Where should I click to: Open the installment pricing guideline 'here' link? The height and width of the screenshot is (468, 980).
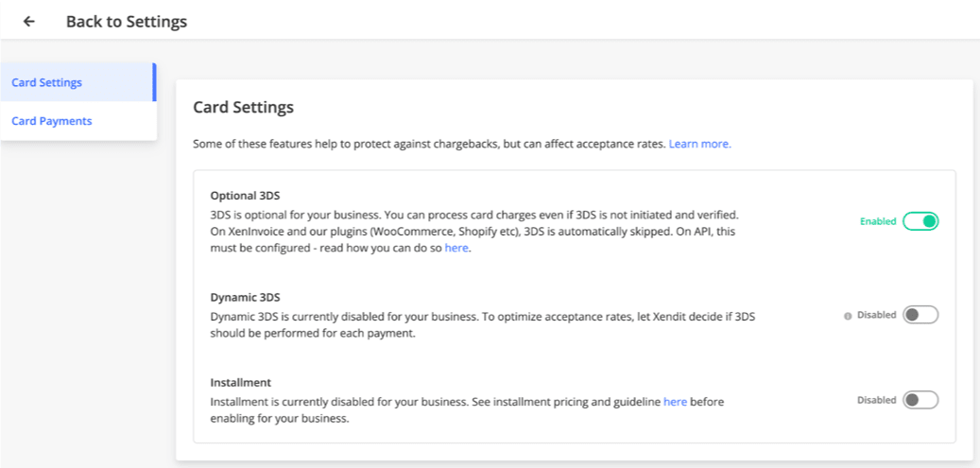click(675, 402)
